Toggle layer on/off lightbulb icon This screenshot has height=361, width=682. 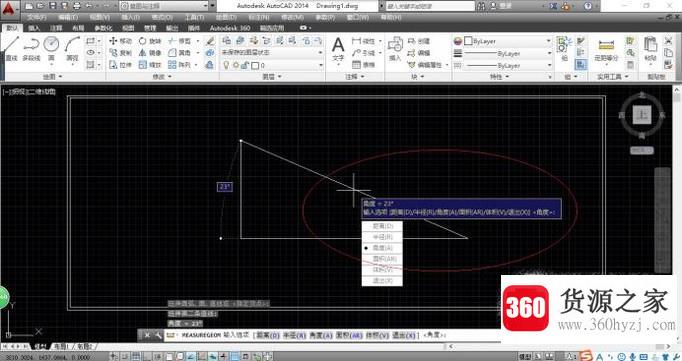[x=226, y=65]
